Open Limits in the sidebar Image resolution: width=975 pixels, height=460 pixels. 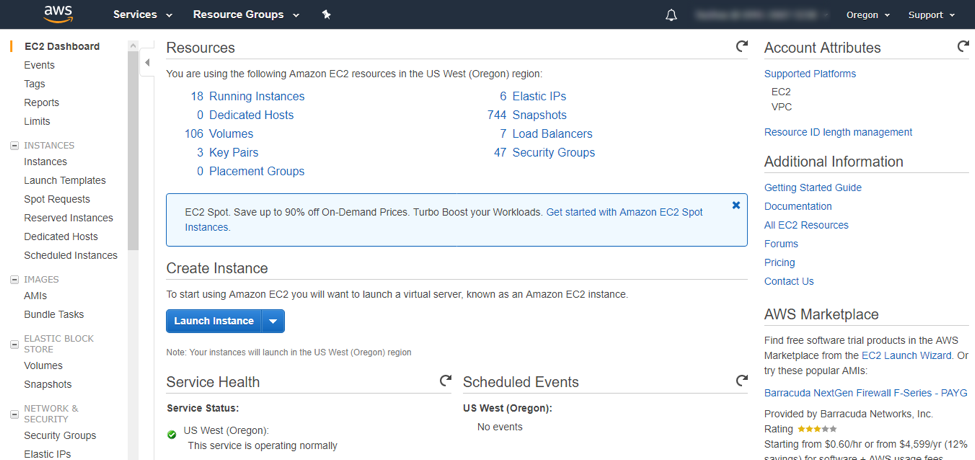pos(37,121)
